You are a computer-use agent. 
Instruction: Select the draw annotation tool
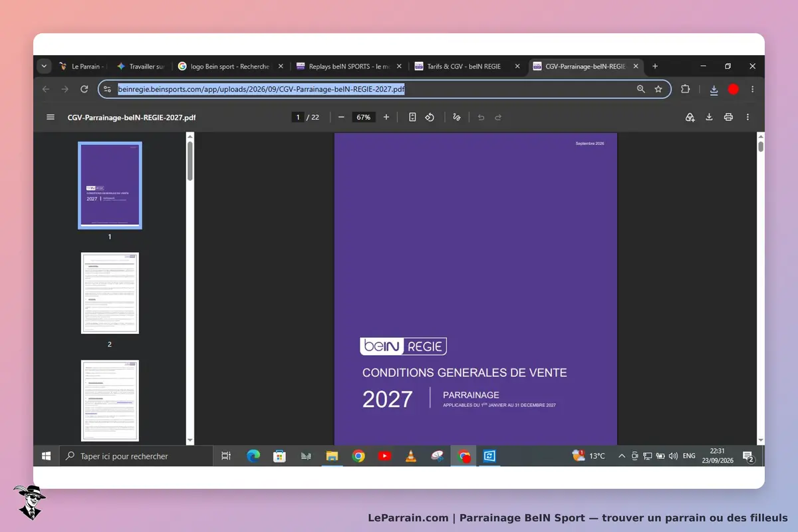[457, 117]
